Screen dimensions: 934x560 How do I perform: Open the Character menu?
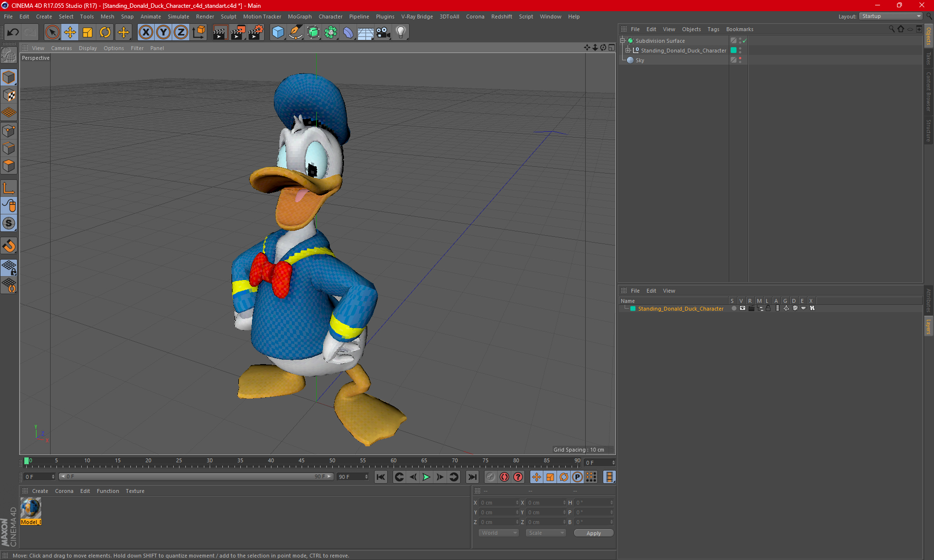point(330,17)
